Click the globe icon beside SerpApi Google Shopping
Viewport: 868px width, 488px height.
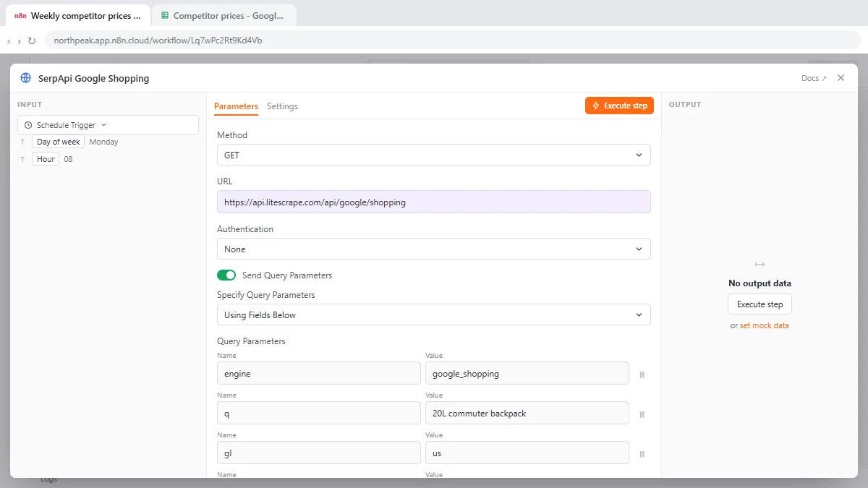point(26,78)
